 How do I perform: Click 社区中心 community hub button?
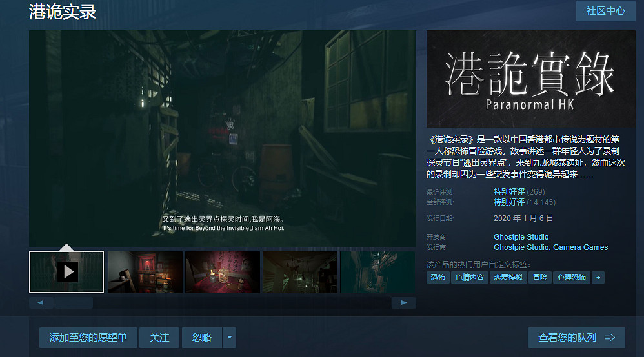click(605, 11)
